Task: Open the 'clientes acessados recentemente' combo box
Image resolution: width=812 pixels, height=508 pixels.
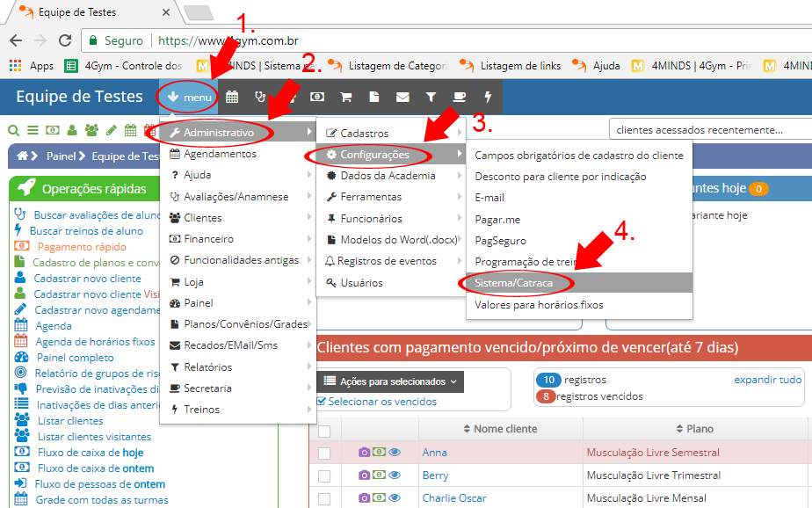Action: pyautogui.click(x=708, y=130)
